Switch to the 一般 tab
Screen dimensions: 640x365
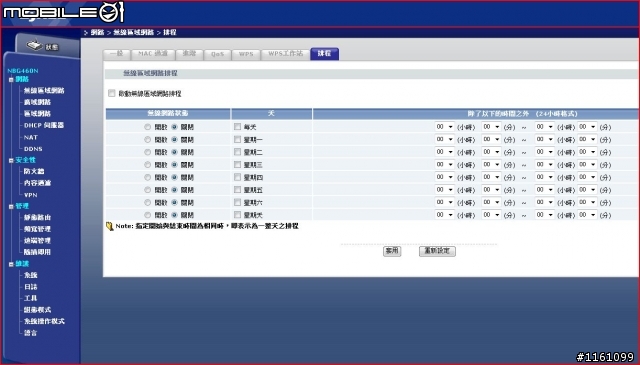tap(117, 54)
